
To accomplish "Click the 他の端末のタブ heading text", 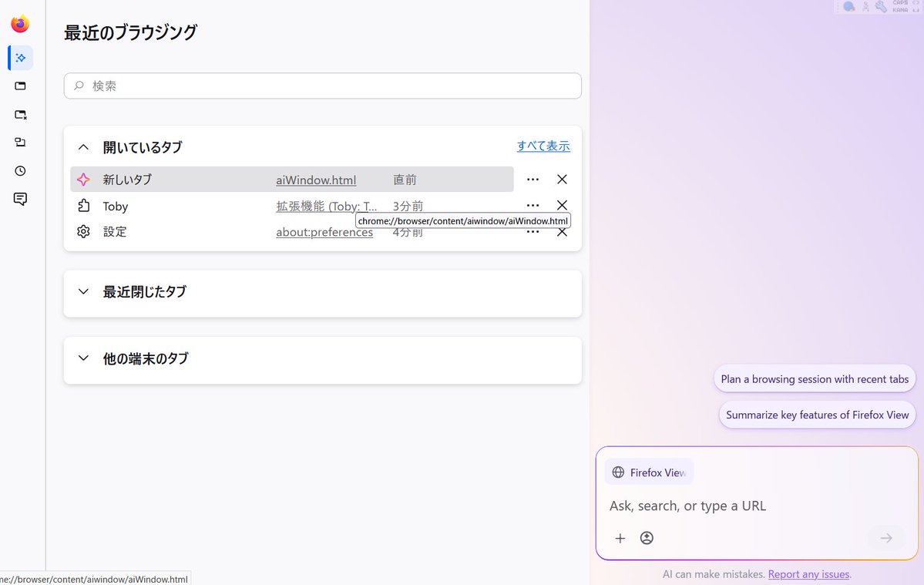I will [x=146, y=358].
